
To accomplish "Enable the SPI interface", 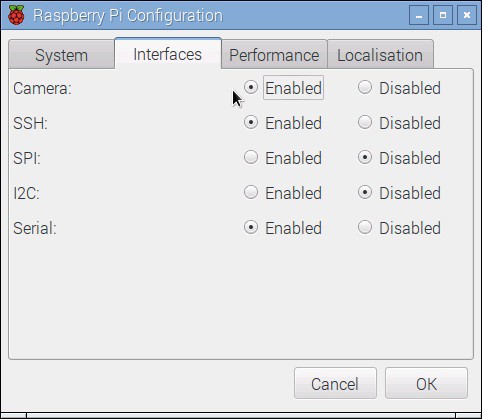I will pyautogui.click(x=283, y=158).
